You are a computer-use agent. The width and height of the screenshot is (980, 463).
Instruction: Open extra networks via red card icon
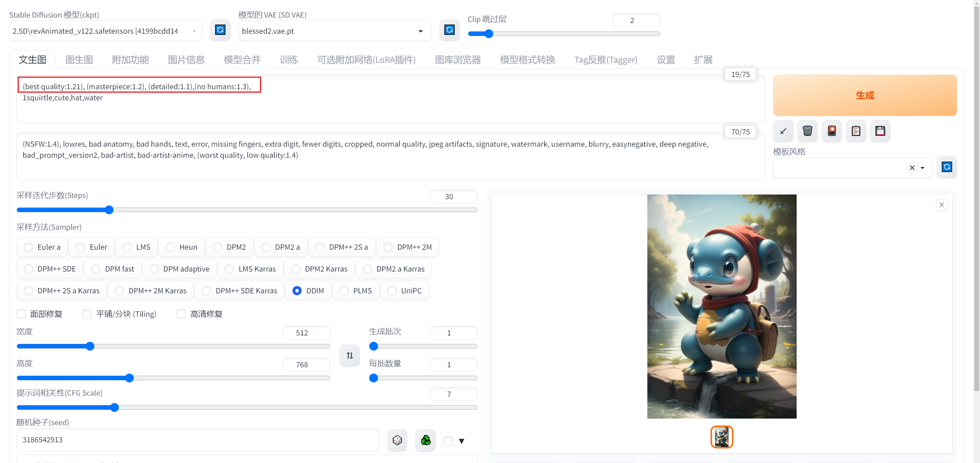[832, 131]
